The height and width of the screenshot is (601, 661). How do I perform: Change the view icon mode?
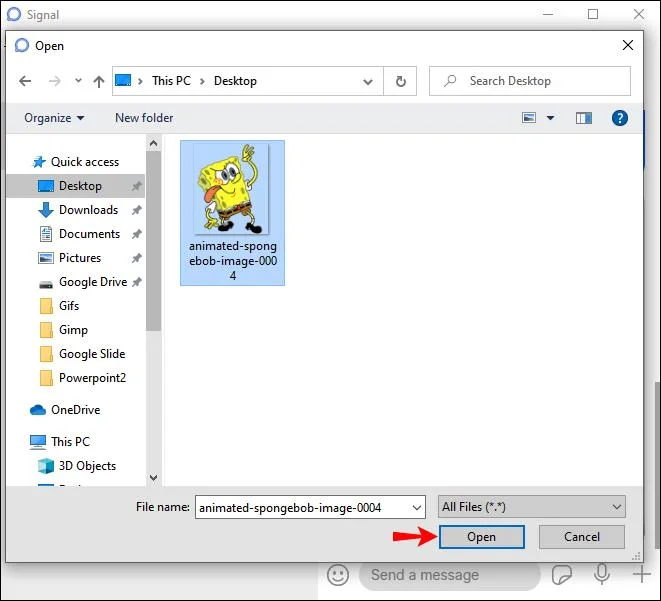[529, 118]
